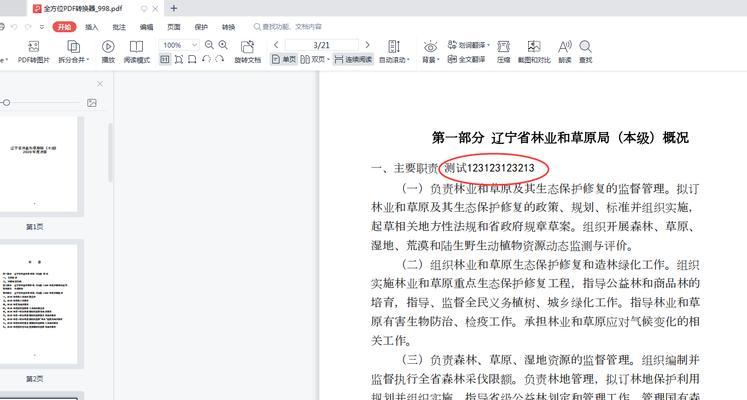Open the 自动滚动 auto scroll dropdown
The height and width of the screenshot is (400, 747).
tap(394, 51)
